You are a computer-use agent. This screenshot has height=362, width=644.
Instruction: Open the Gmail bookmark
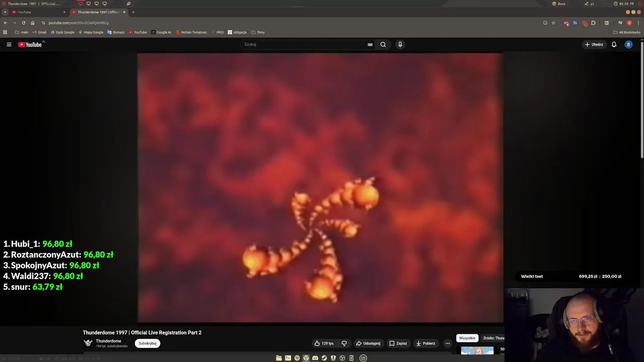coord(39,32)
